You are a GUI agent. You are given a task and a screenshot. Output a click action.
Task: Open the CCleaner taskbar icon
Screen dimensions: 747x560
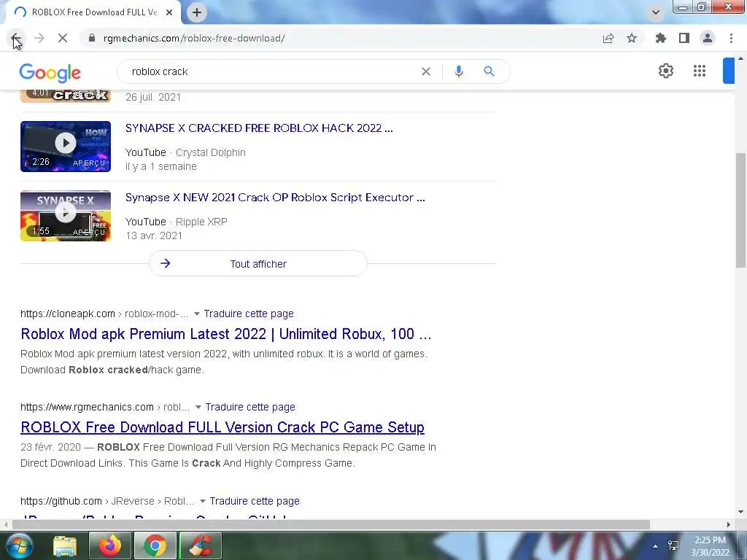pyautogui.click(x=200, y=545)
